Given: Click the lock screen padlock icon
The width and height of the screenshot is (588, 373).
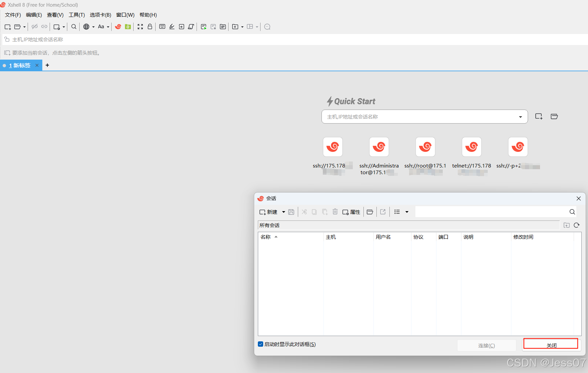Looking at the screenshot, I should coord(150,27).
